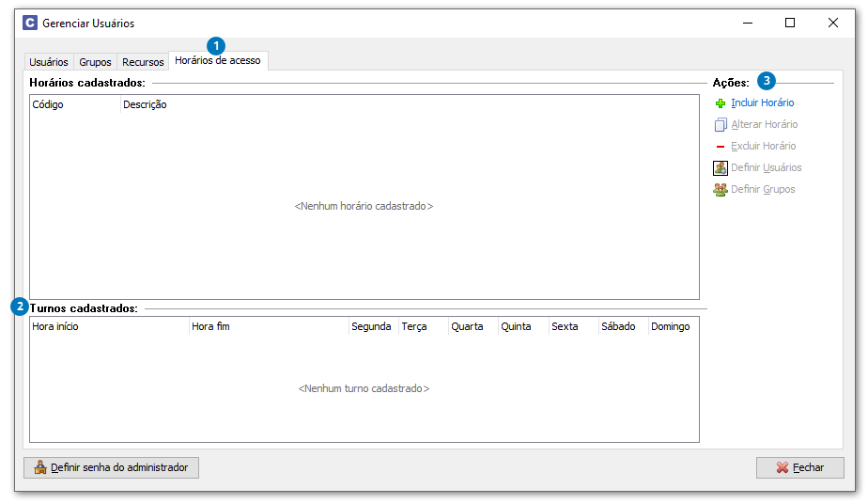Click the Nenhum turno cadastrado placeholder text
868x504 pixels.
click(364, 388)
